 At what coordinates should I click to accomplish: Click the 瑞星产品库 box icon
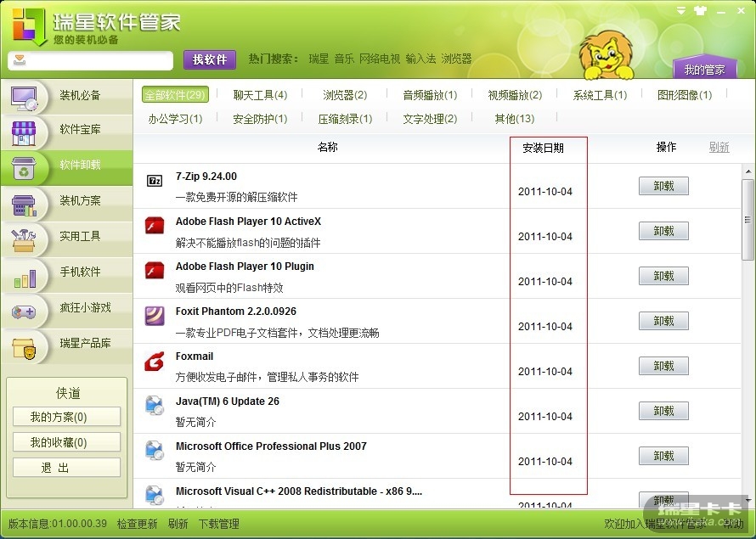pos(24,348)
